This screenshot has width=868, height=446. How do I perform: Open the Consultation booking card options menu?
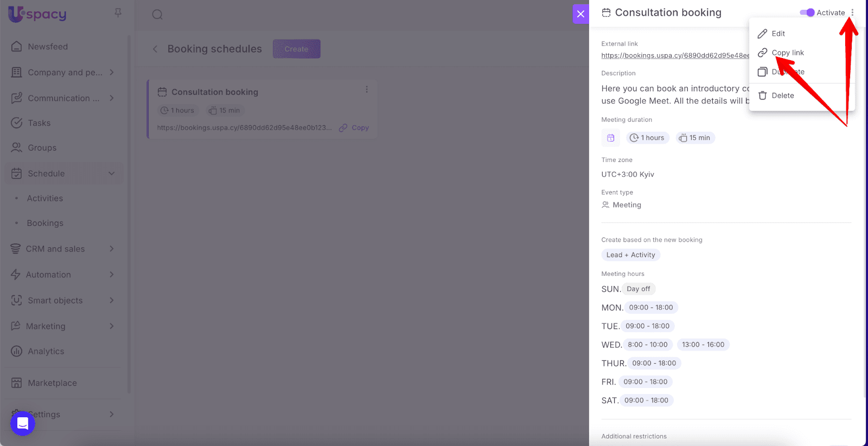click(x=367, y=89)
